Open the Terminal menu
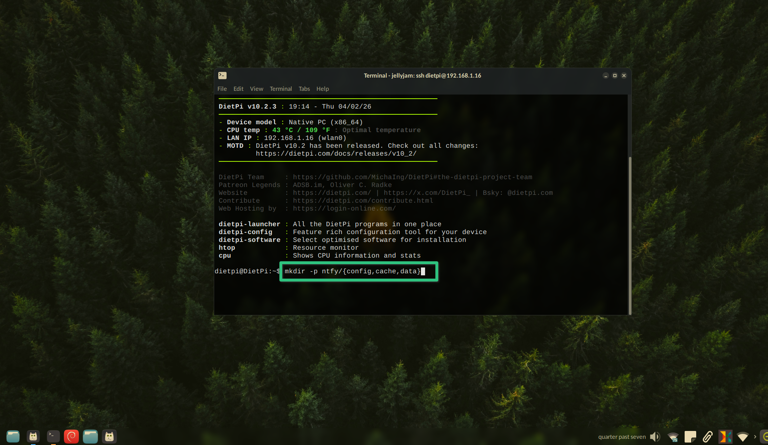The image size is (768, 445). 280,89
